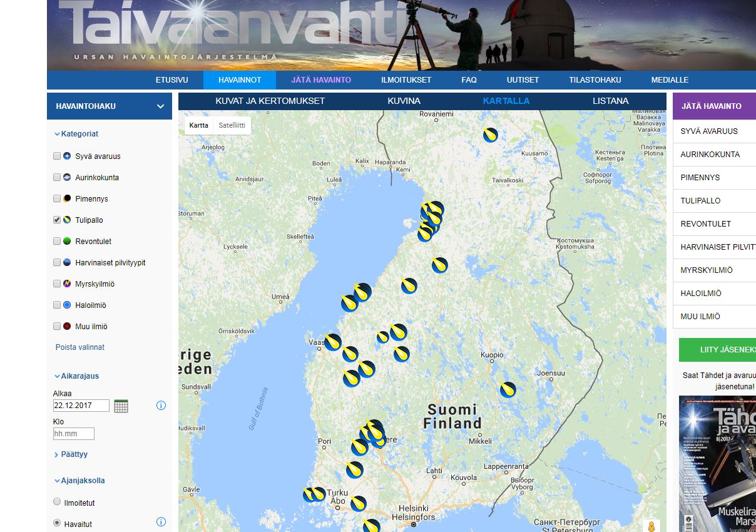Open Aurinkokunta in right sidebar
Image resolution: width=756 pixels, height=532 pixels.
point(714,155)
